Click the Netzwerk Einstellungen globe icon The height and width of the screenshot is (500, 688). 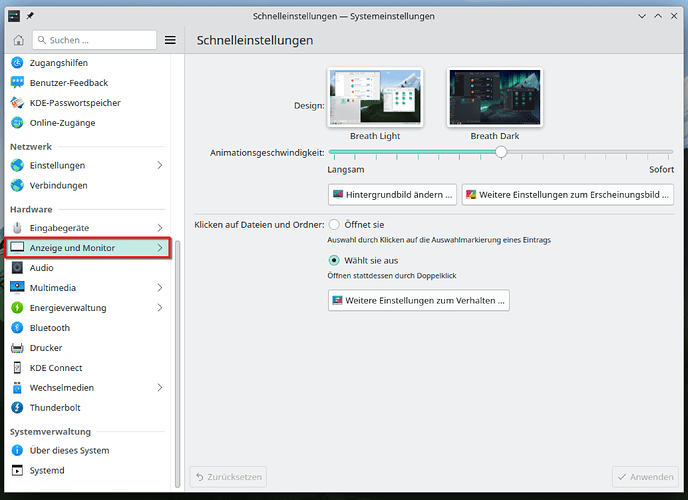(x=17, y=165)
